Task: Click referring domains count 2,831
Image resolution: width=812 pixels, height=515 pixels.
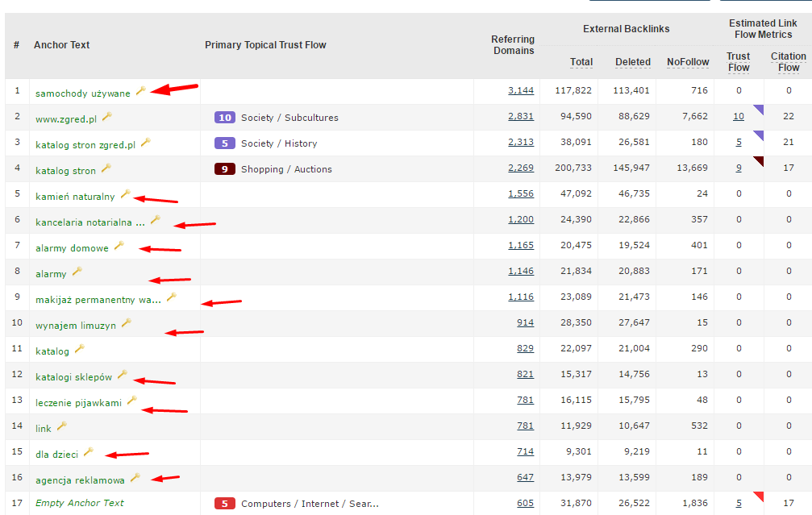Action: (520, 116)
